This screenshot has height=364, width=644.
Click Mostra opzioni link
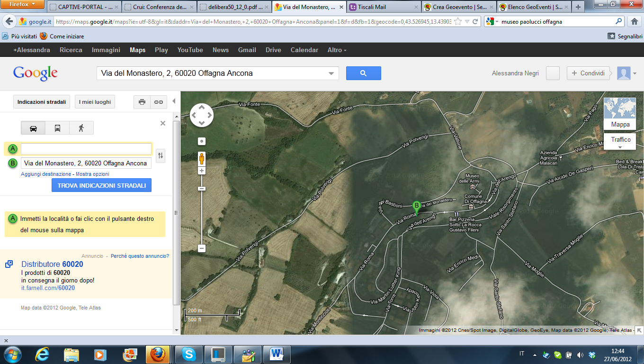point(92,174)
